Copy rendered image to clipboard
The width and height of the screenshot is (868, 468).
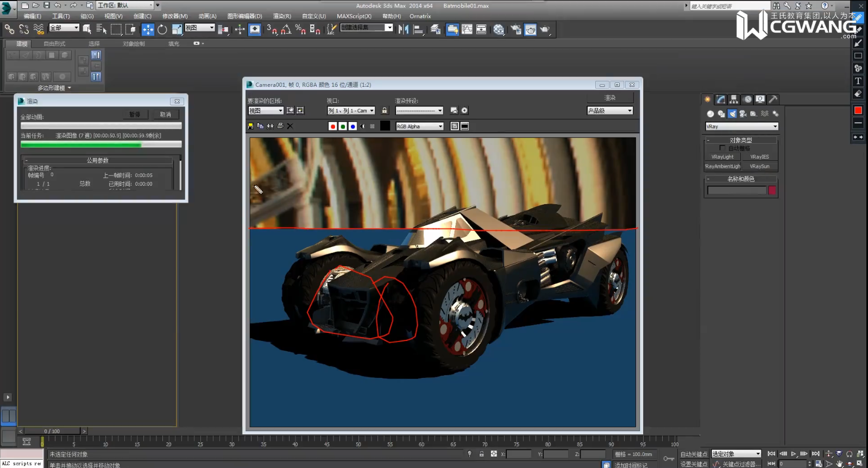point(260,126)
